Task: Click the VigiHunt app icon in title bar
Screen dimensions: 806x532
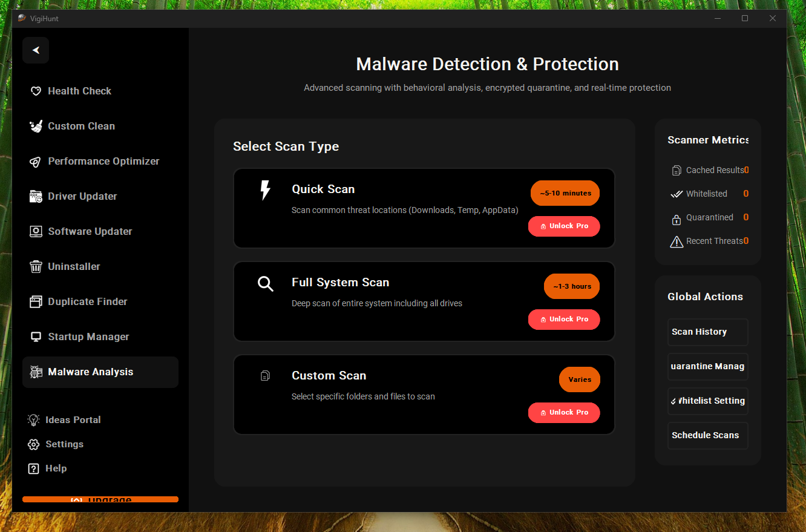Action: (x=22, y=18)
